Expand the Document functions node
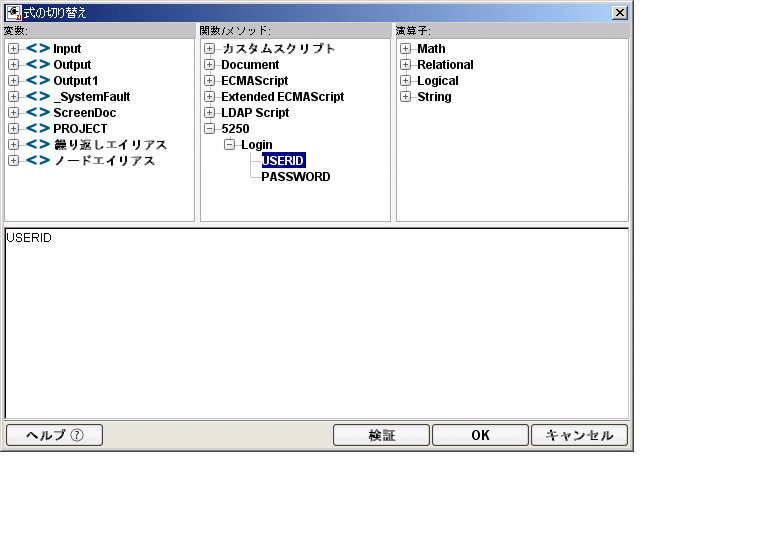 (x=210, y=64)
